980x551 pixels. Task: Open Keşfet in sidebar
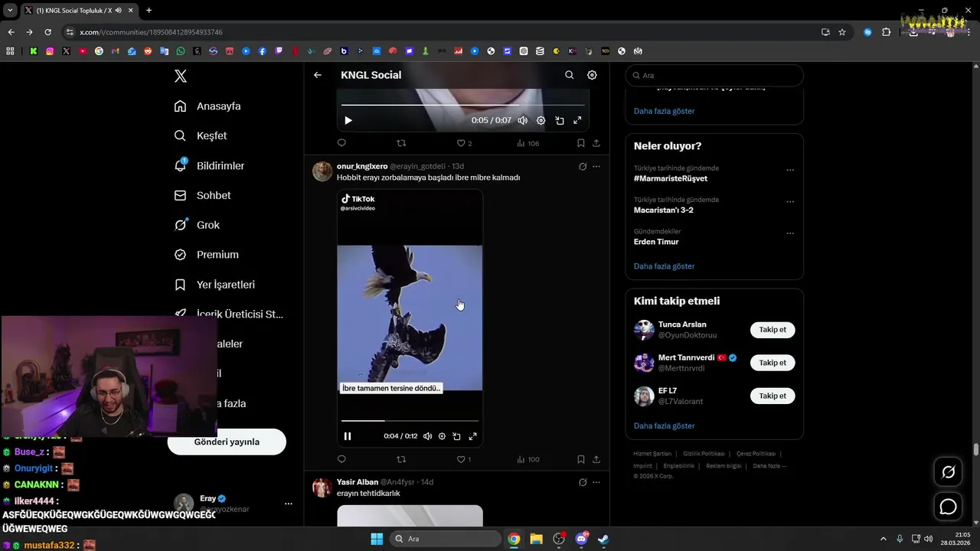(x=201, y=135)
